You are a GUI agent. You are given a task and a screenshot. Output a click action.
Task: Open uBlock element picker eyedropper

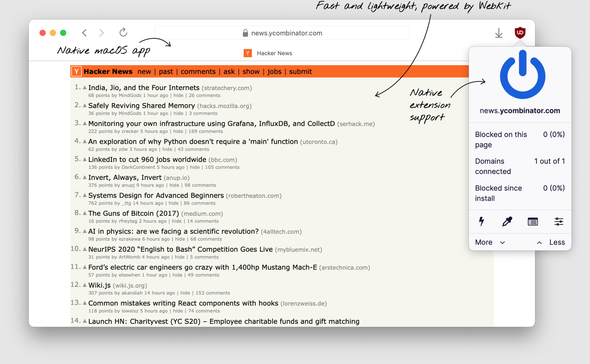[x=507, y=221]
